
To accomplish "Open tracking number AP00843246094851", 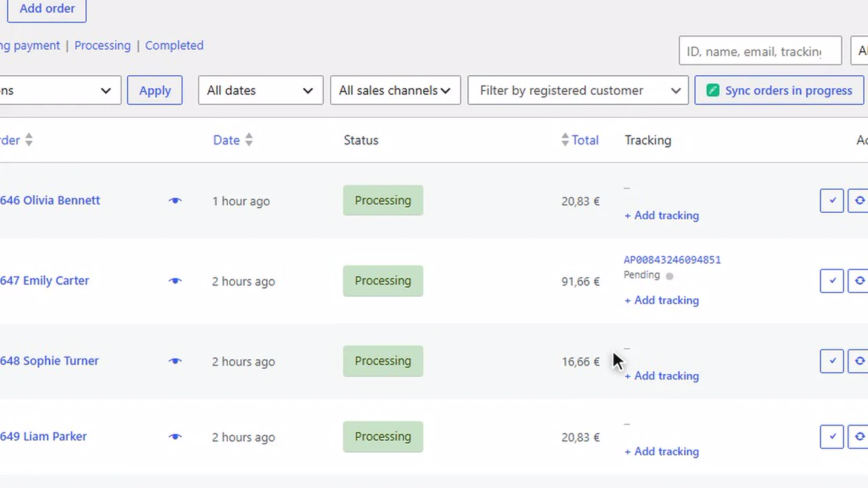I will click(672, 260).
